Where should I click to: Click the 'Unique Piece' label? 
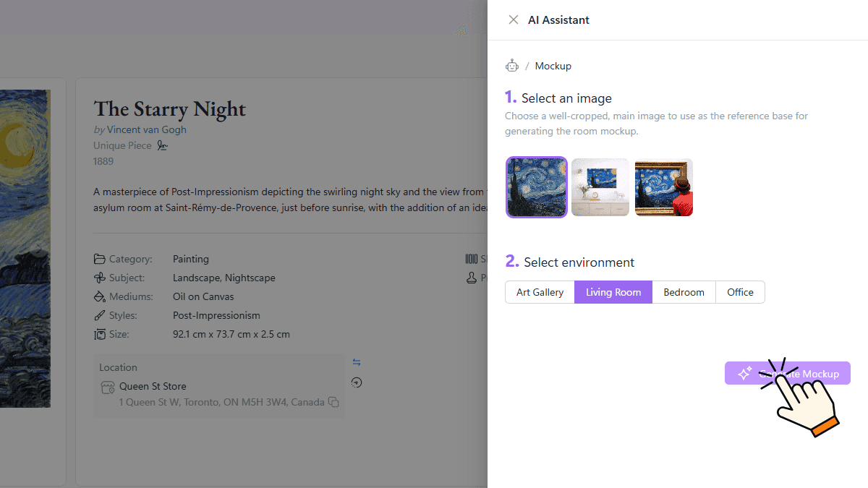[122, 145]
